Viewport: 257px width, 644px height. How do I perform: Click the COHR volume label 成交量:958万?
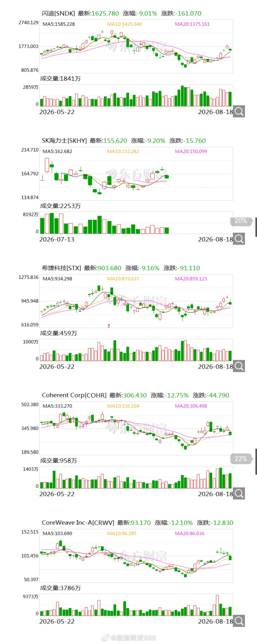(59, 460)
